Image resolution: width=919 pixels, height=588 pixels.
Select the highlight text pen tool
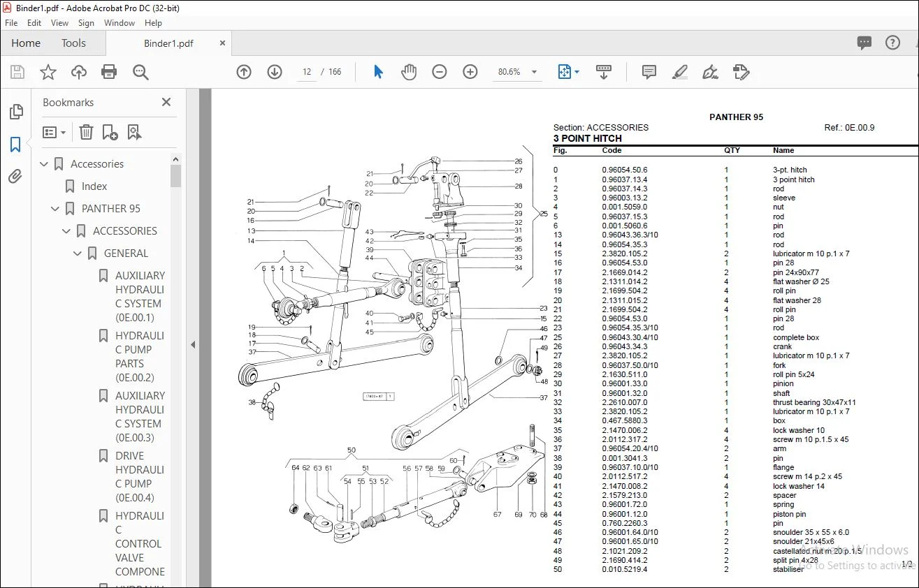click(x=679, y=72)
